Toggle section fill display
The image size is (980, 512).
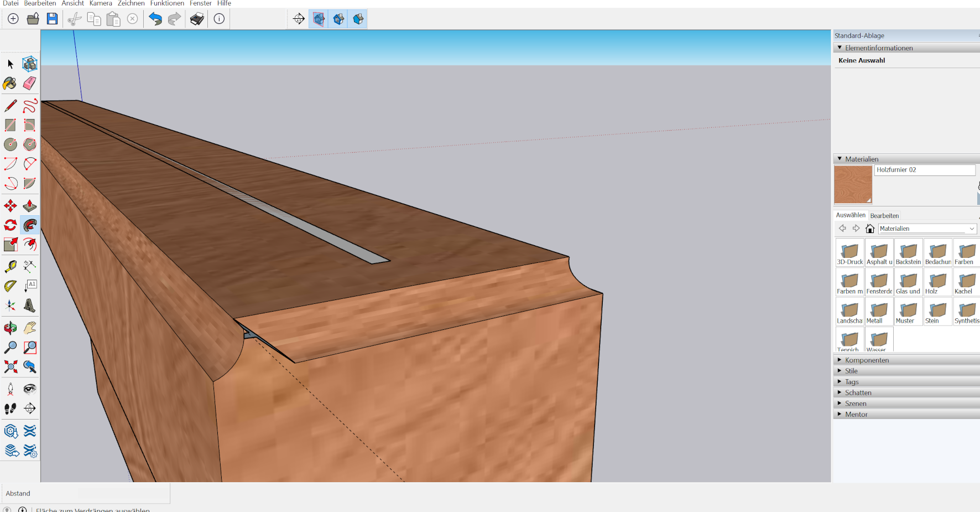pyautogui.click(x=358, y=19)
